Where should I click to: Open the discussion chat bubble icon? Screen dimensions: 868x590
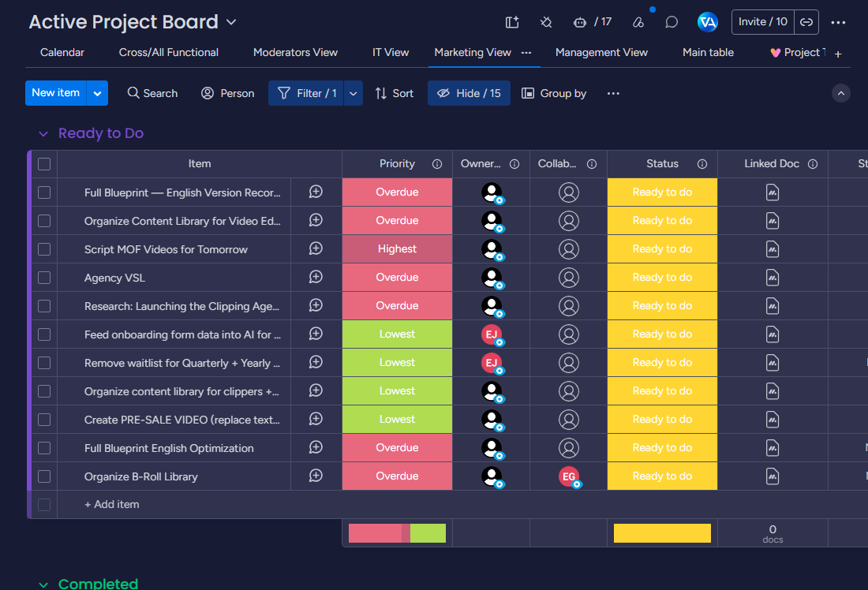click(672, 22)
